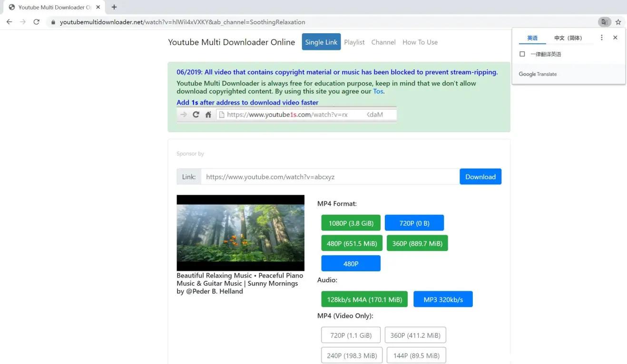Open Google Translate popup via address bar icon
Screen dimensions: 627x364
[604, 22]
